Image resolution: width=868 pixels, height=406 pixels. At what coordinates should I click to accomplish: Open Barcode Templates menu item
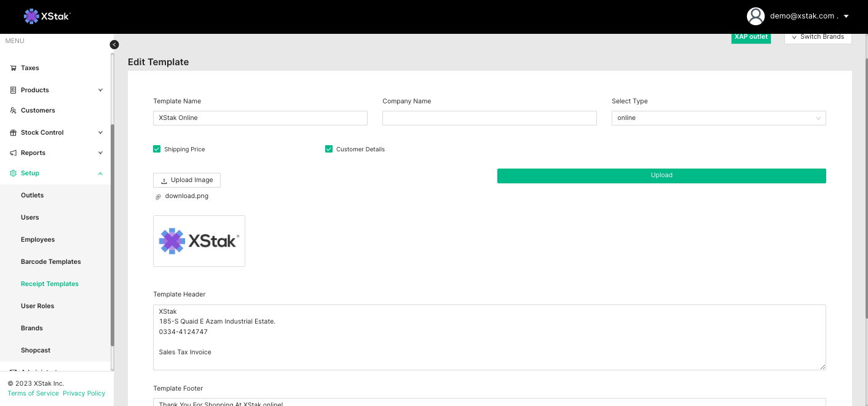pyautogui.click(x=51, y=262)
